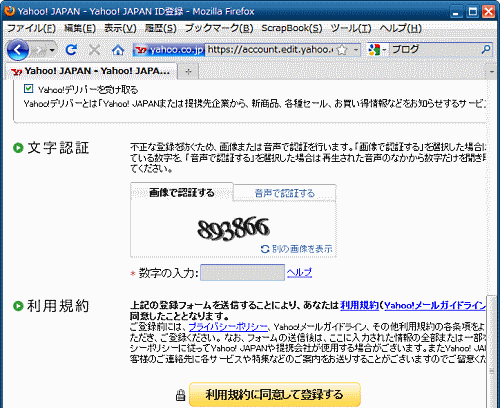Minimize the Firefox window

coord(456,12)
